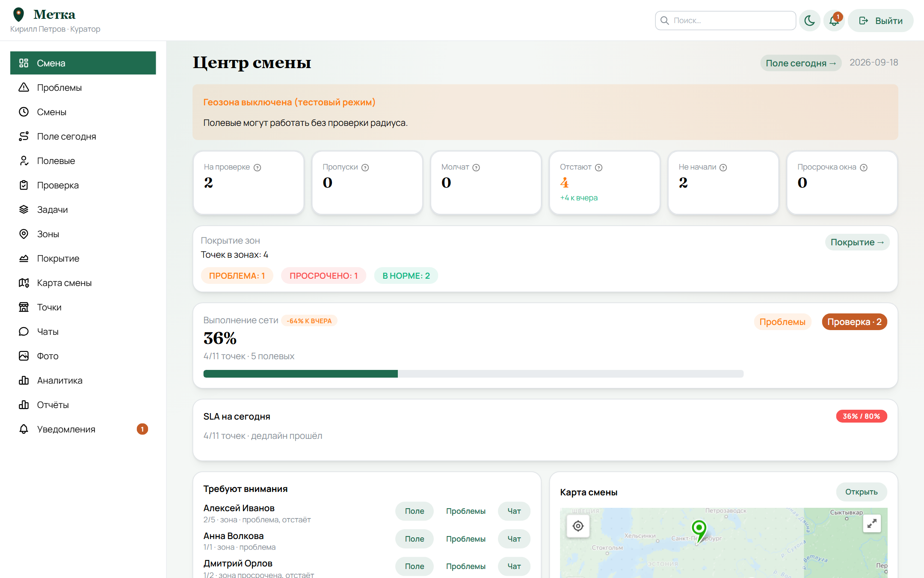Screen dimensions: 924x578
Task: Click the Проверка · 2 button
Action: (x=854, y=322)
